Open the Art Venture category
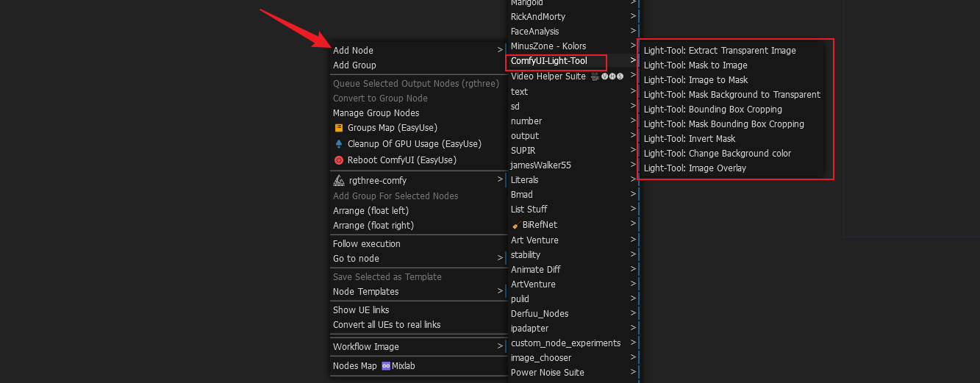The height and width of the screenshot is (383, 980). (573, 240)
